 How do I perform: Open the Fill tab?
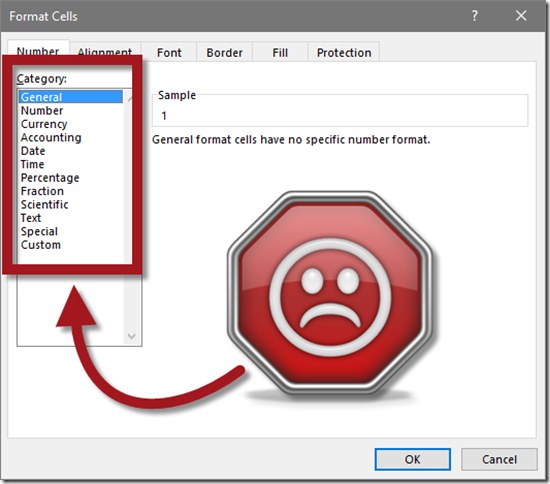(x=280, y=53)
